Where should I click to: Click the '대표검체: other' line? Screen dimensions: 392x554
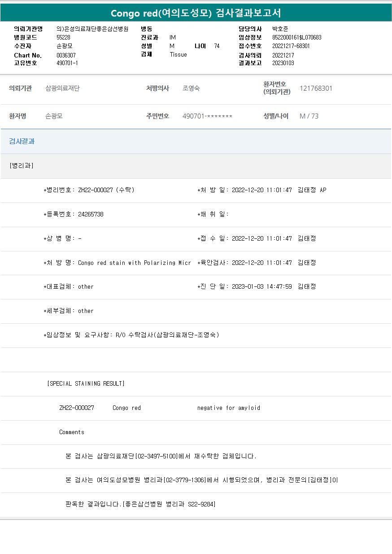[x=69, y=286]
